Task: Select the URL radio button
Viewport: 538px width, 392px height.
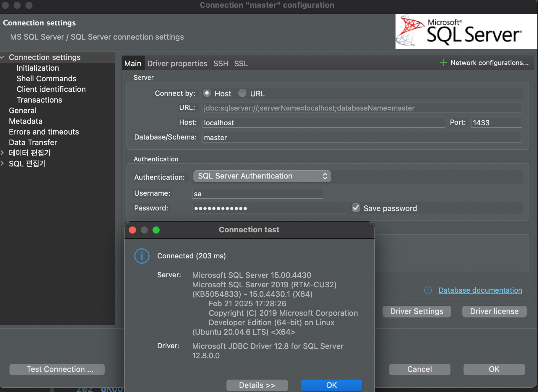Action: click(242, 93)
